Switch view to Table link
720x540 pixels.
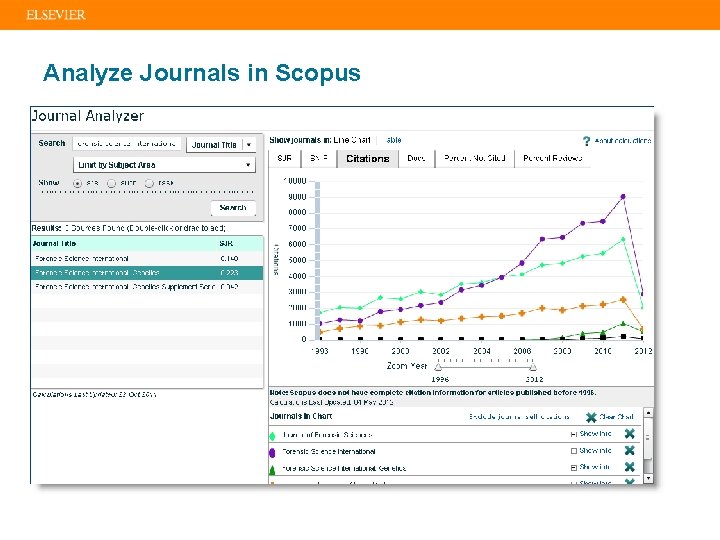point(394,140)
